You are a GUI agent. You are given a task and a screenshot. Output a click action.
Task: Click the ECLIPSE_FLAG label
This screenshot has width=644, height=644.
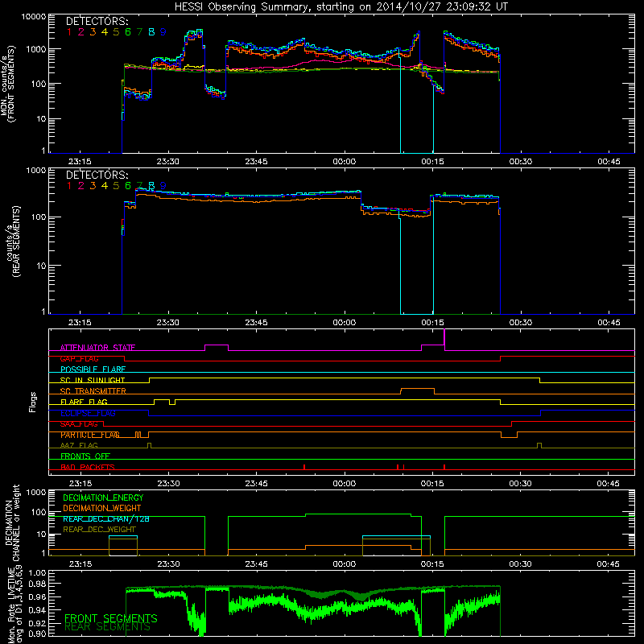(88, 413)
